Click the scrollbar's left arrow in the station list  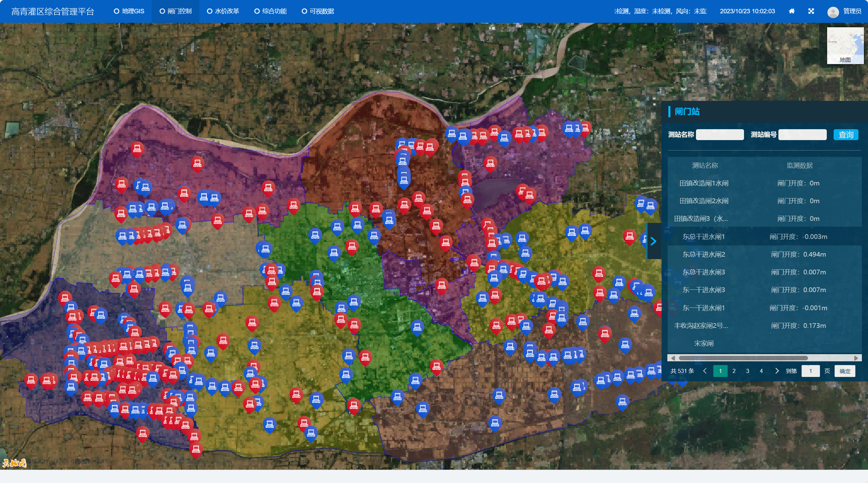tap(673, 358)
